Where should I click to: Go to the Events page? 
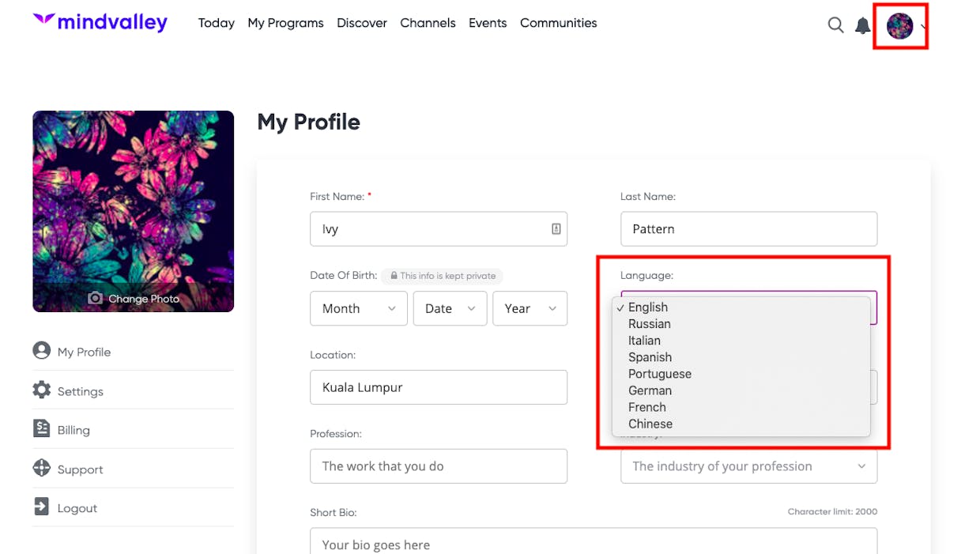coord(488,23)
